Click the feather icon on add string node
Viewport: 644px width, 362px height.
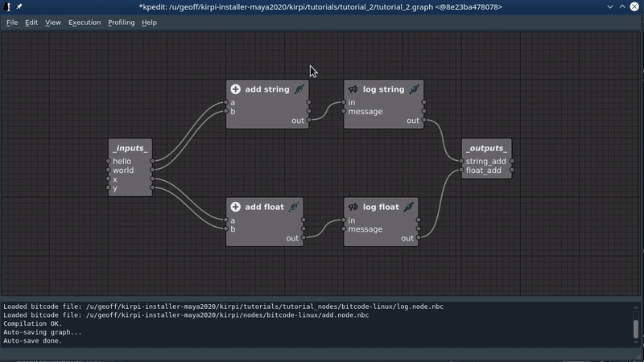(x=299, y=89)
